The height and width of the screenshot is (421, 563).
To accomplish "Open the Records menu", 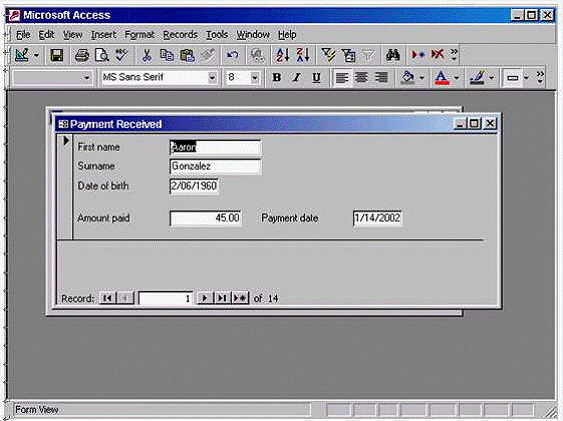I will click(180, 35).
